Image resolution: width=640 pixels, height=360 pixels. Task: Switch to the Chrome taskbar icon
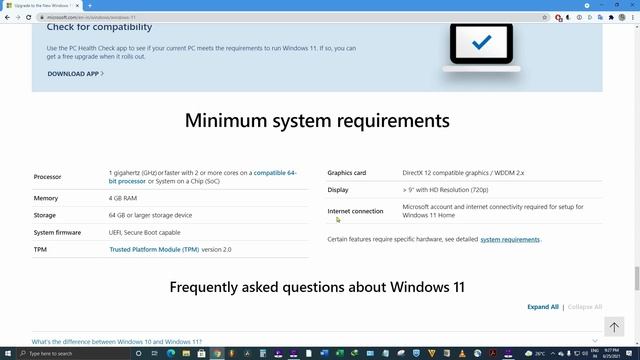pyautogui.click(x=217, y=353)
